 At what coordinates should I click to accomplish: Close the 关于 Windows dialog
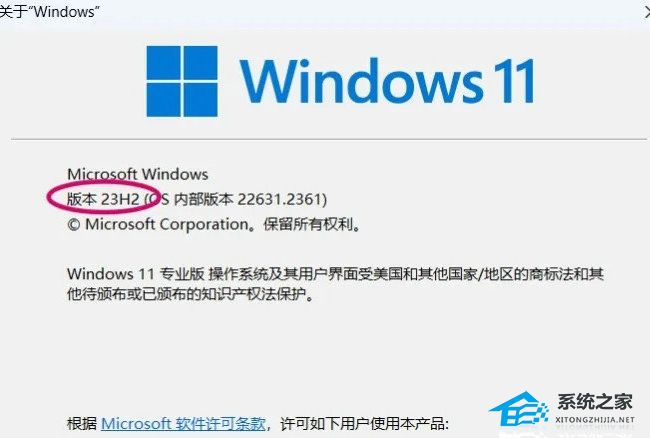[x=647, y=12]
